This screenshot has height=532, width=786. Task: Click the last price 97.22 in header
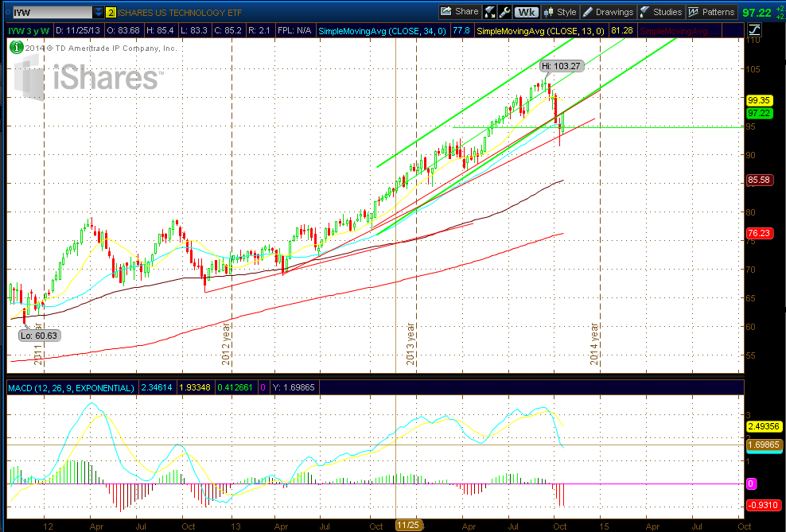coord(757,13)
